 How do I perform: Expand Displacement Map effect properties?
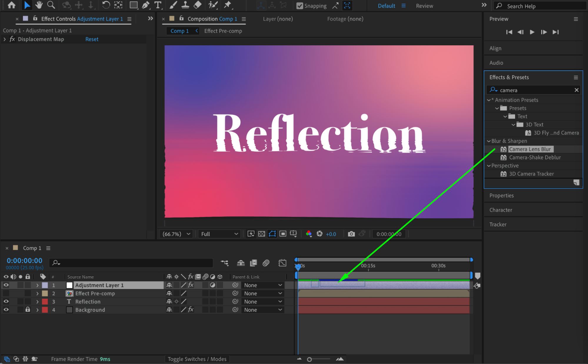click(x=5, y=39)
